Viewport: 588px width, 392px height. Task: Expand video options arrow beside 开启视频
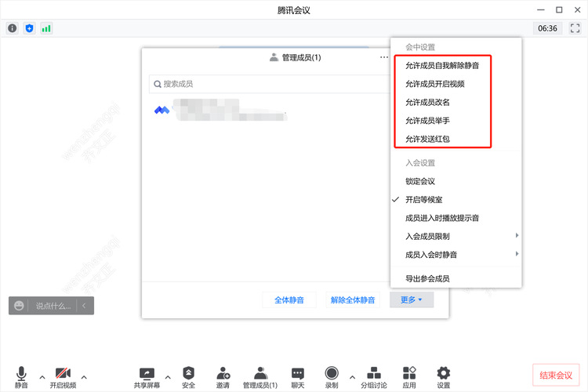pyautogui.click(x=84, y=377)
